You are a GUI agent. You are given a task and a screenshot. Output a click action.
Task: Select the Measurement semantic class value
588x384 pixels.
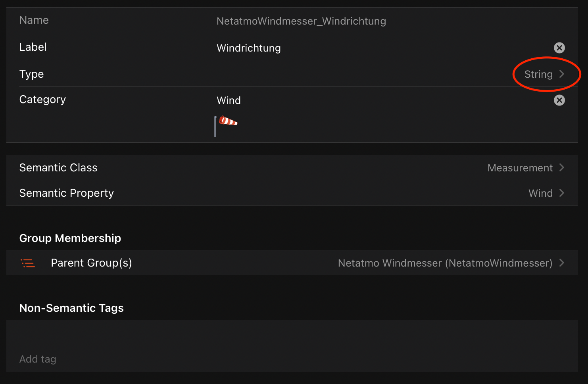[x=520, y=168]
